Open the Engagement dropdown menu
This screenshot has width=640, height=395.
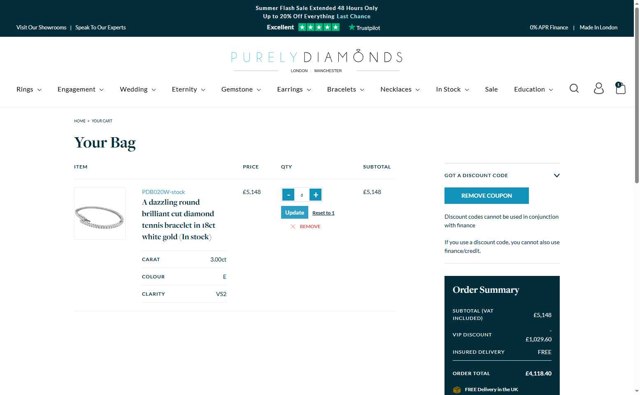80,89
